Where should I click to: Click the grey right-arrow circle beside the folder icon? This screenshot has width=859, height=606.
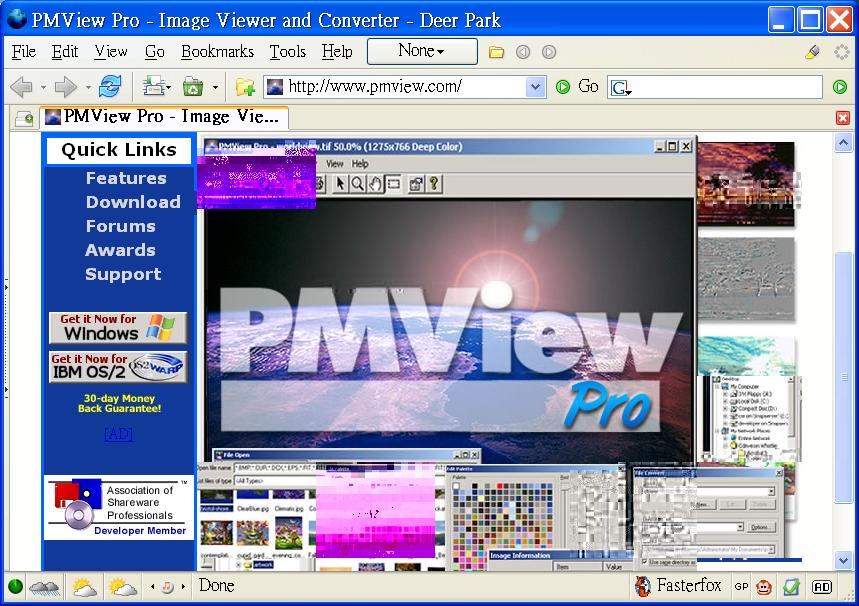(x=549, y=52)
